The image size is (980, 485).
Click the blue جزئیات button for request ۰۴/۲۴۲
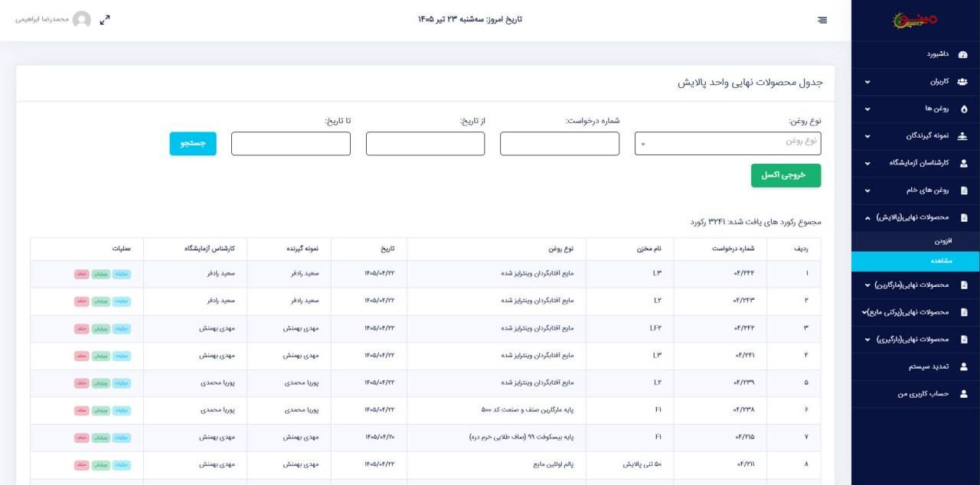(x=122, y=329)
